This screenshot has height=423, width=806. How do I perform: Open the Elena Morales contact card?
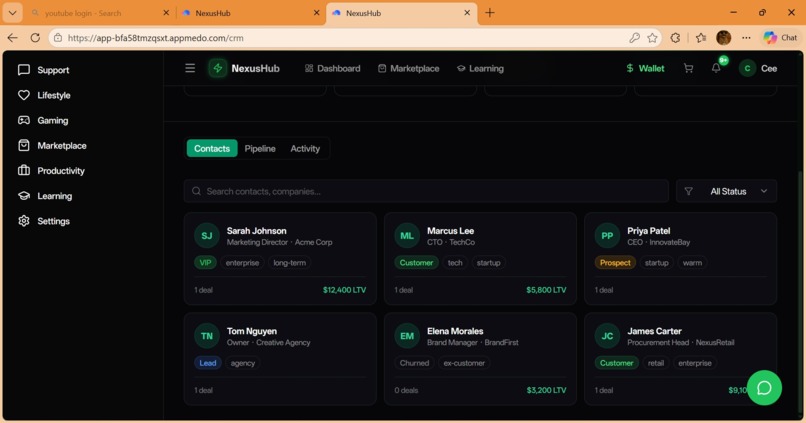(x=480, y=359)
